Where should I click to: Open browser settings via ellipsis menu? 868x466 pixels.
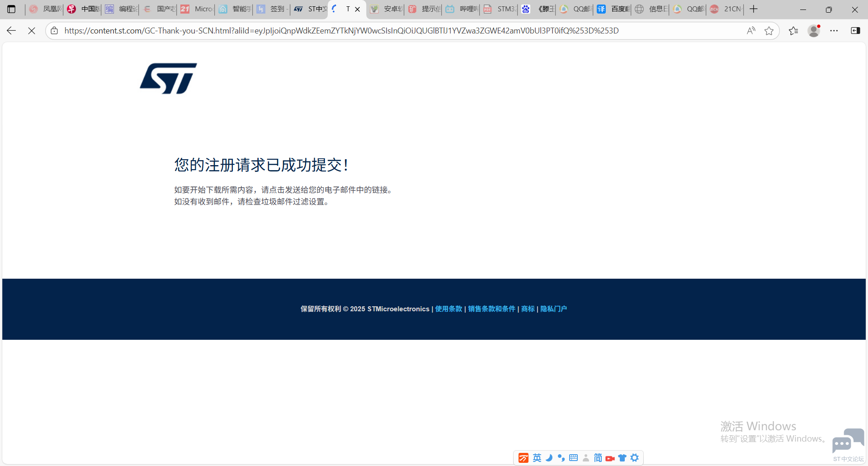point(835,30)
